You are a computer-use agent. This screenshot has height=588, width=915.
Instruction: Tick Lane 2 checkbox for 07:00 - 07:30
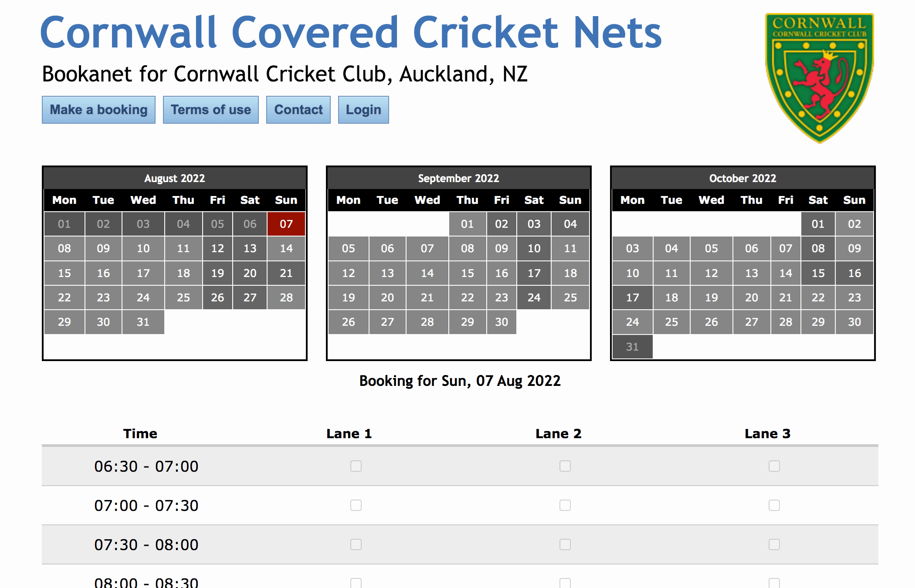coord(565,505)
